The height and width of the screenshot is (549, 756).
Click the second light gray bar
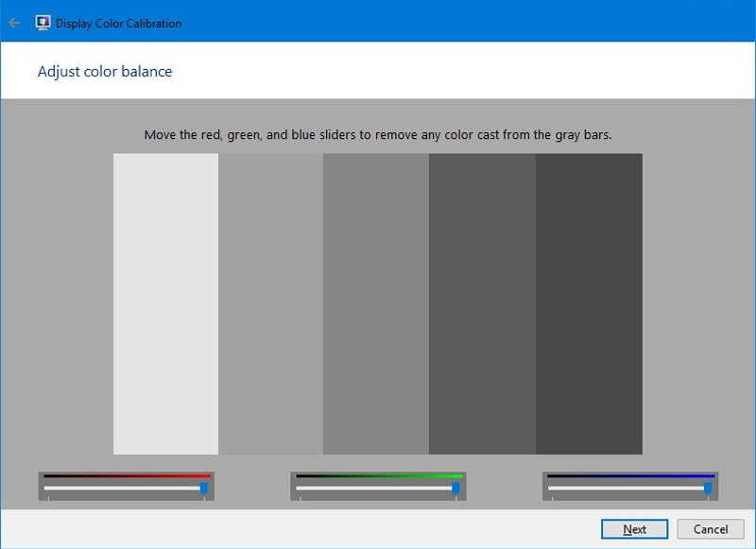(x=271, y=303)
